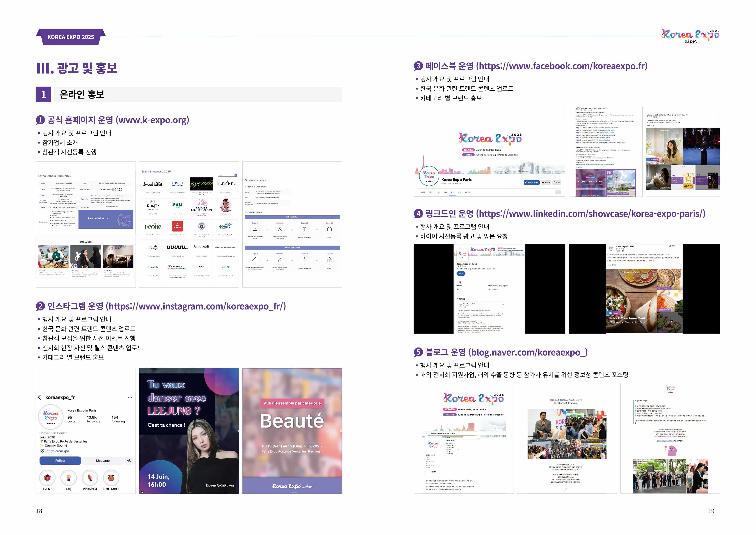Switch to Facebook 사진 tab

pyautogui.click(x=460, y=192)
